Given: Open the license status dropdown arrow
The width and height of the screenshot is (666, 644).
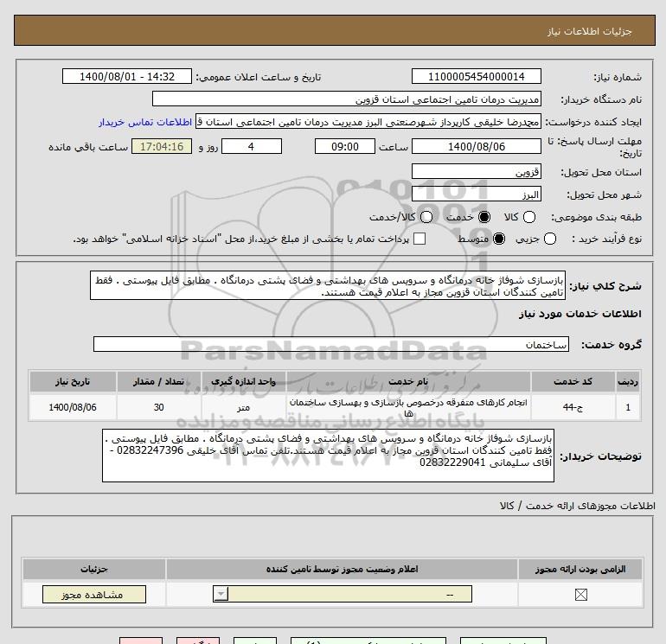Looking at the screenshot, I should coord(221,594).
